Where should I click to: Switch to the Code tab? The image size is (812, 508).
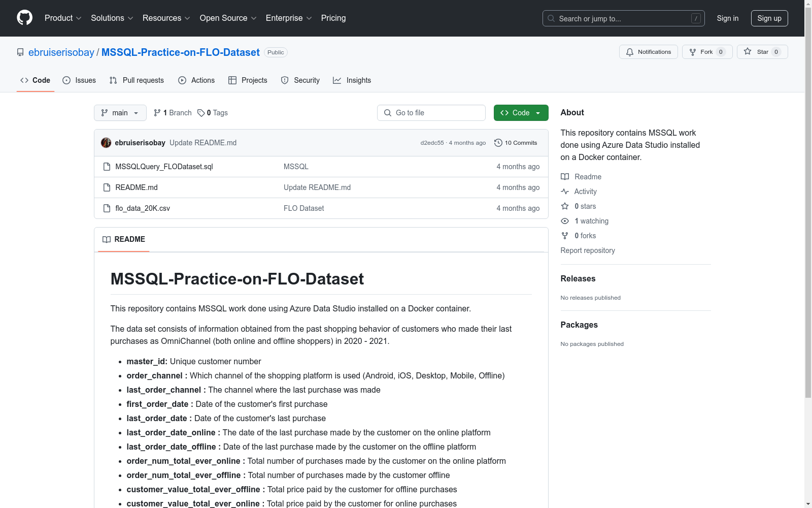(36, 80)
